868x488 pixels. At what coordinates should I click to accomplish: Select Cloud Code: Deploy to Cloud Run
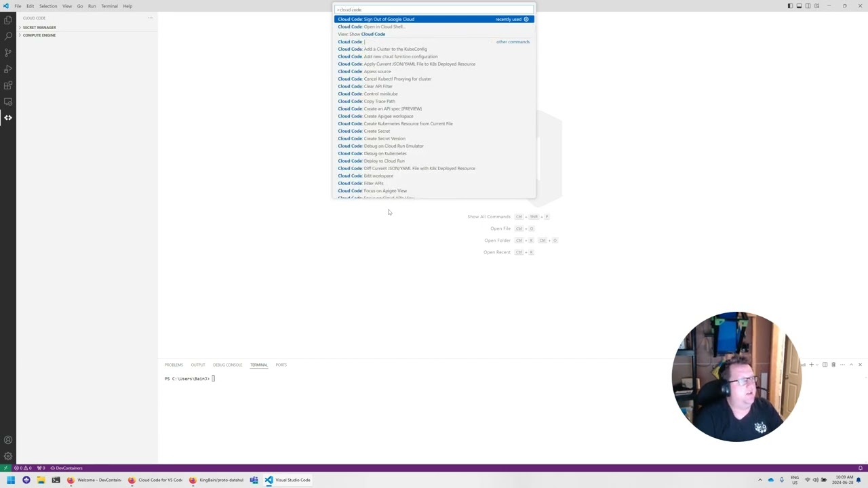point(434,161)
